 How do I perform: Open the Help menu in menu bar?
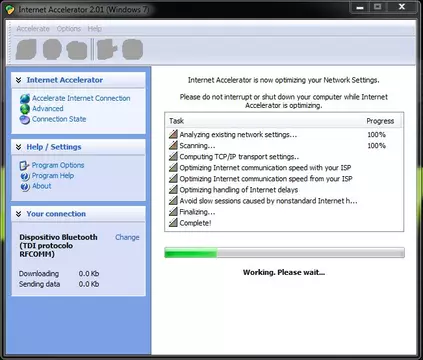click(x=95, y=29)
